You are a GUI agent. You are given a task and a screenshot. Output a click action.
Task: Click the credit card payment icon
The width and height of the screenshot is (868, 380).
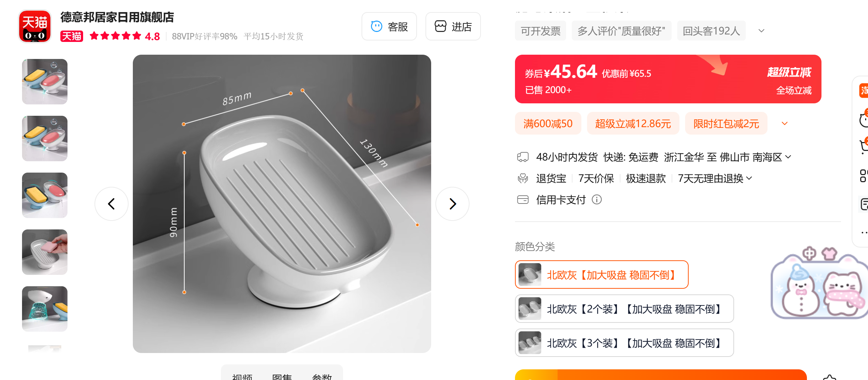click(x=522, y=200)
